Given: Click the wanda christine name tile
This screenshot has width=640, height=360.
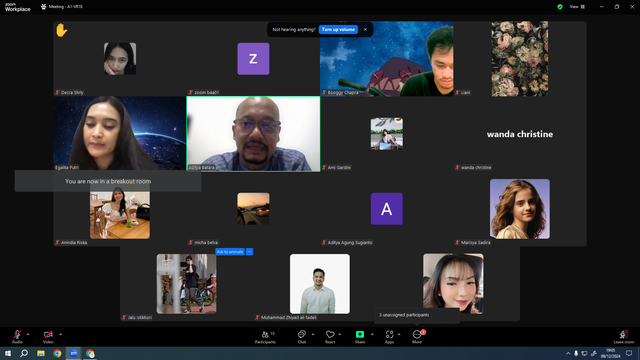Looking at the screenshot, I should [520, 134].
